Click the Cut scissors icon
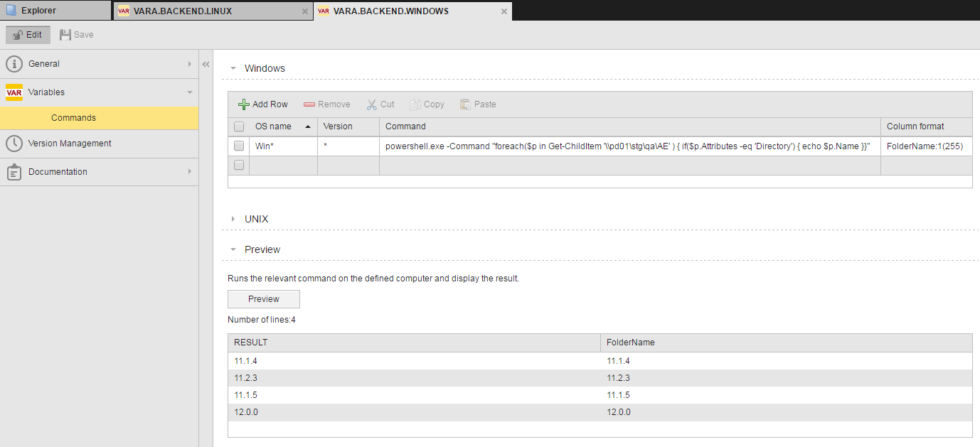980x447 pixels. pyautogui.click(x=372, y=104)
